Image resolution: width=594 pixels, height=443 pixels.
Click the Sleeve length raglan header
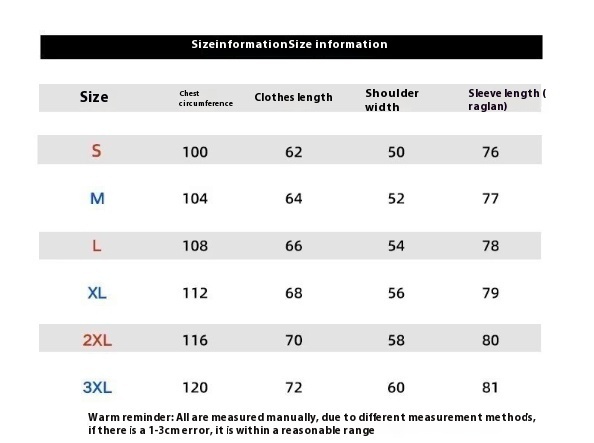pos(507,100)
